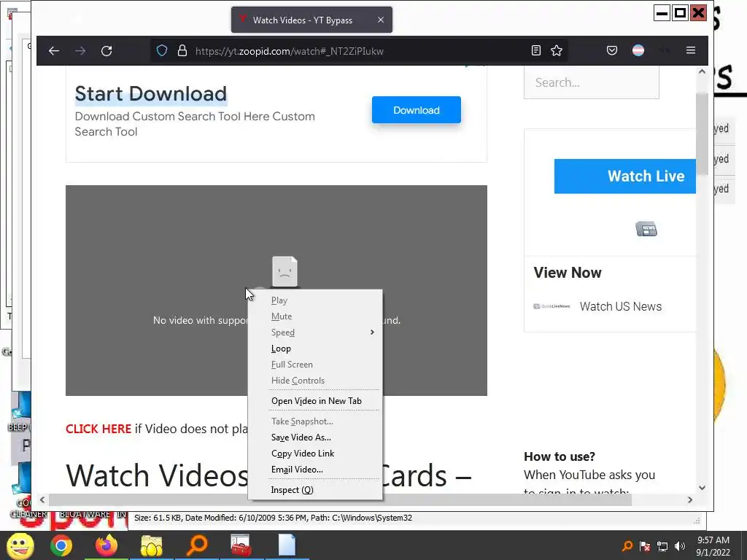
Task: Select the Watch Videos - YT Bypass tab
Action: coord(311,20)
